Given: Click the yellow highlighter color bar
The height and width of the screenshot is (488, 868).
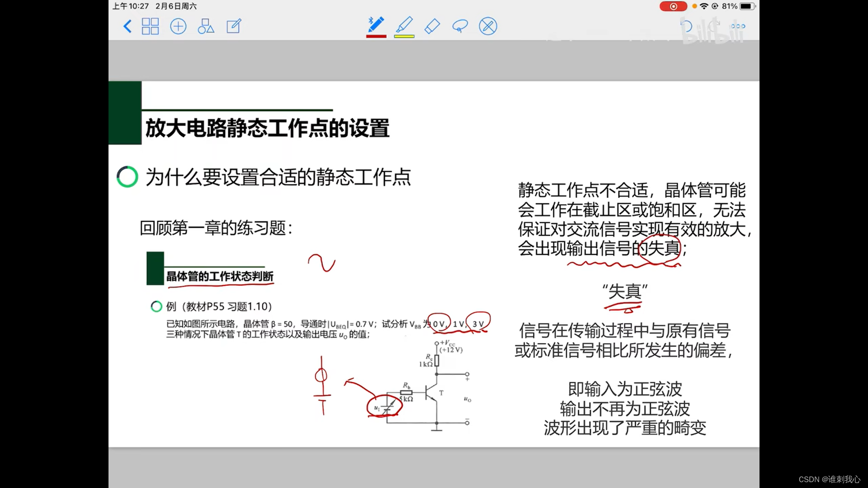Looking at the screenshot, I should [x=404, y=36].
